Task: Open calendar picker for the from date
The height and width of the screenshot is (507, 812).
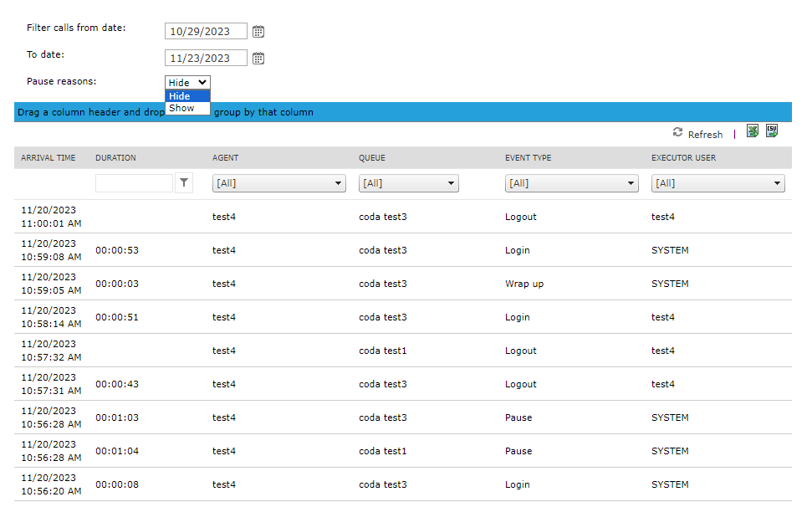Action: pos(258,32)
